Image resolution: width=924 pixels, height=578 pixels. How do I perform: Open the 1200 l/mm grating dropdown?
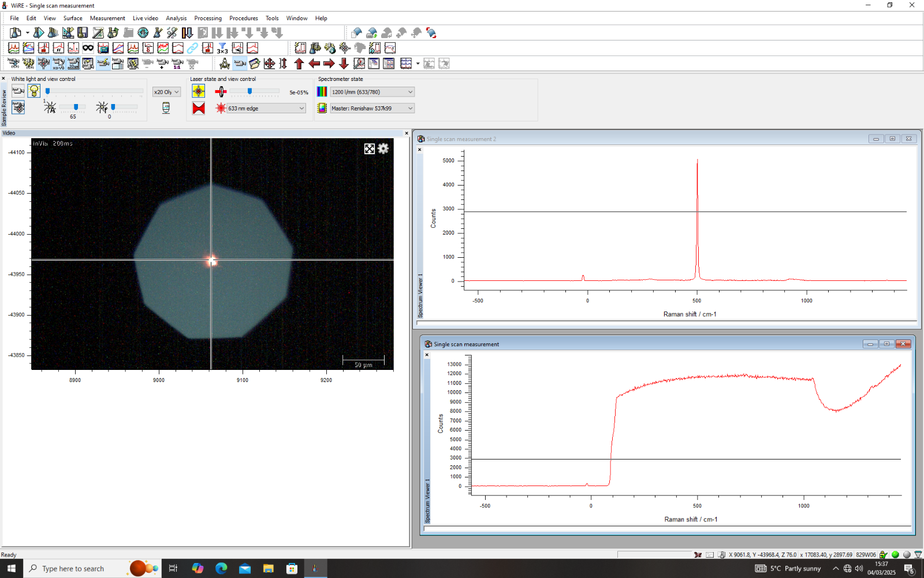tap(372, 92)
